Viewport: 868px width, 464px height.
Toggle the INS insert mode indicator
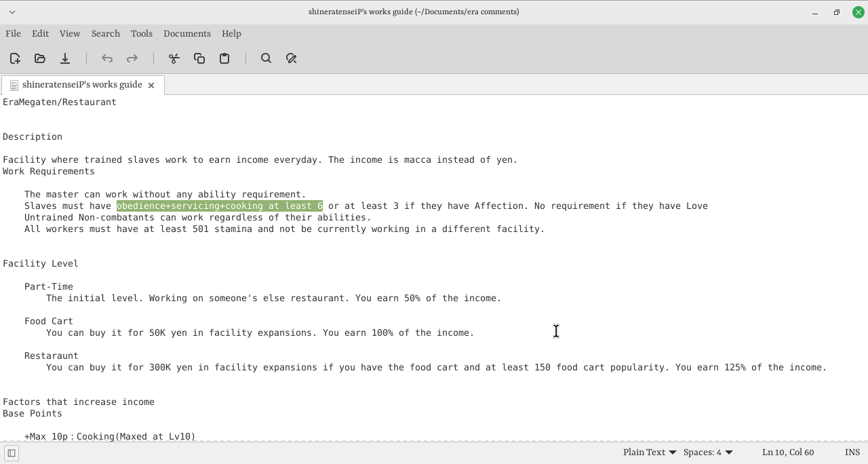[x=852, y=452]
